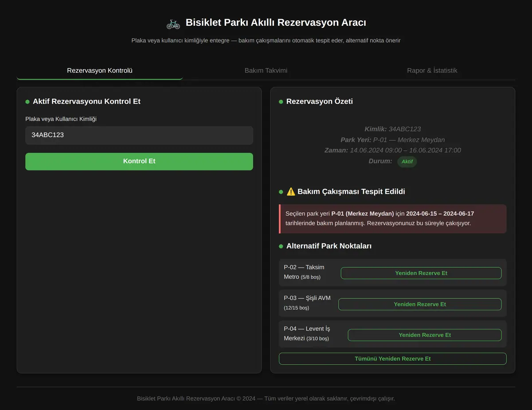Image resolution: width=532 pixels, height=410 pixels.
Task: Click Tümünü Yeniden Rezerve Et
Action: point(393,359)
